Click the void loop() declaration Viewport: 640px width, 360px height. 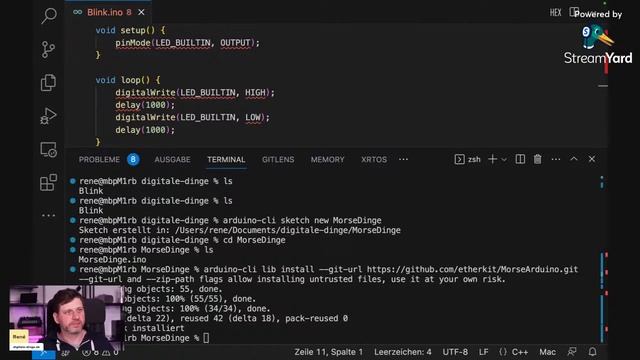(128, 80)
